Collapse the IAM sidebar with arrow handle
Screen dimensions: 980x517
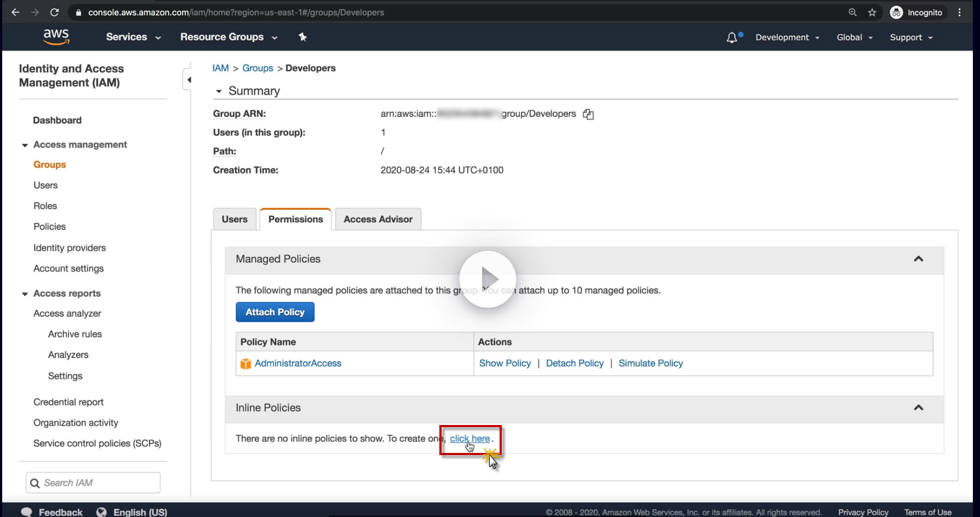189,80
